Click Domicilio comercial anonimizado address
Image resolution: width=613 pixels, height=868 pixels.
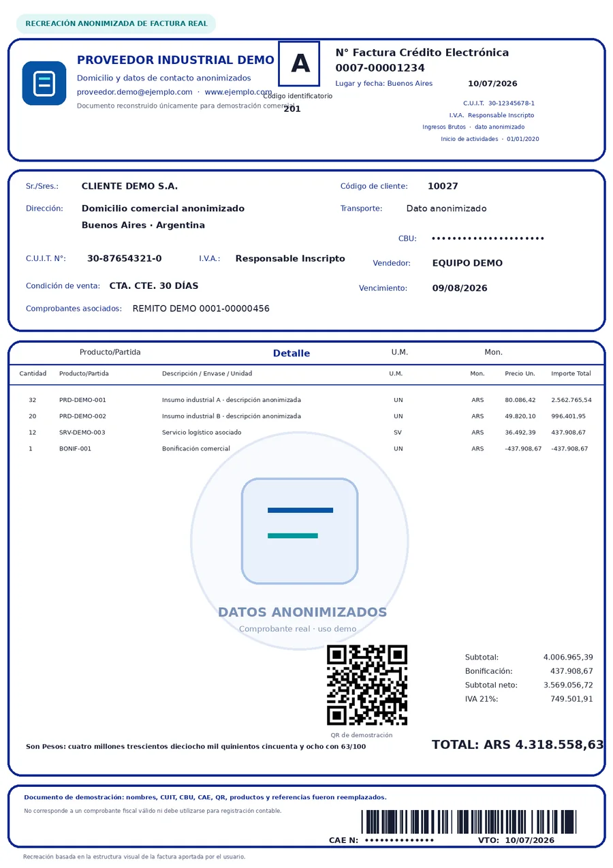pos(163,208)
